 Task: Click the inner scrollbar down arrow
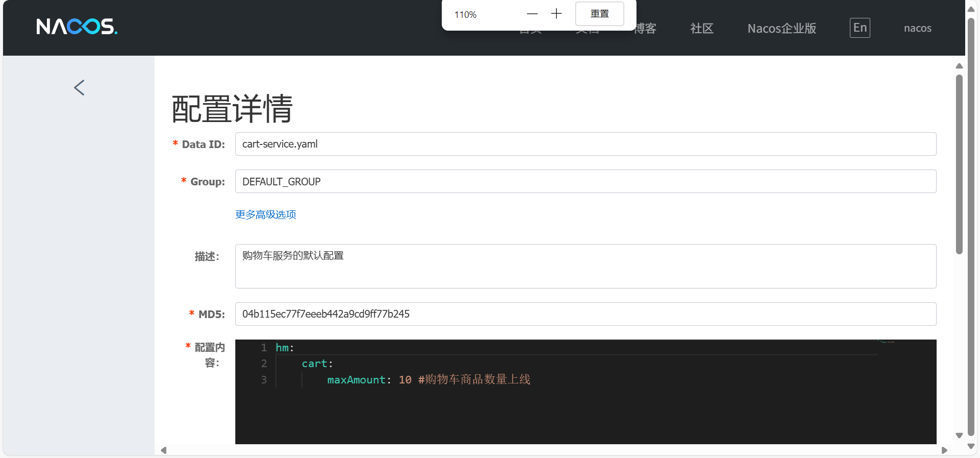click(x=959, y=436)
